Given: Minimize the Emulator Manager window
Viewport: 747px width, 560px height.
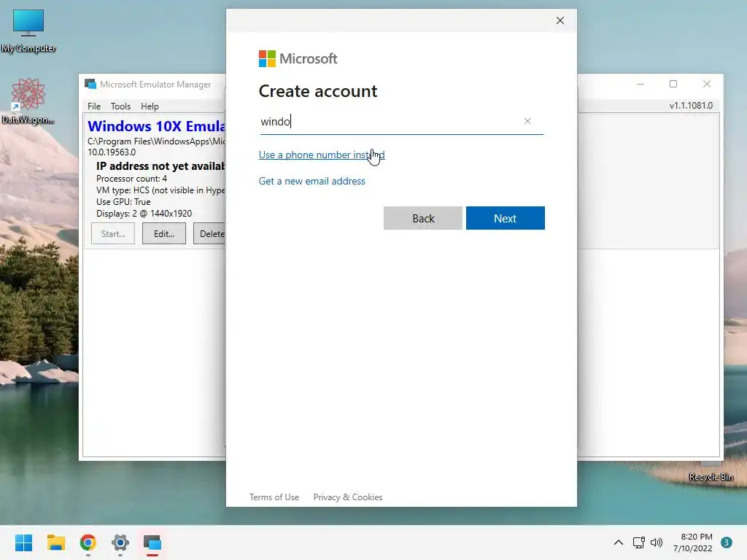Looking at the screenshot, I should pyautogui.click(x=640, y=85).
